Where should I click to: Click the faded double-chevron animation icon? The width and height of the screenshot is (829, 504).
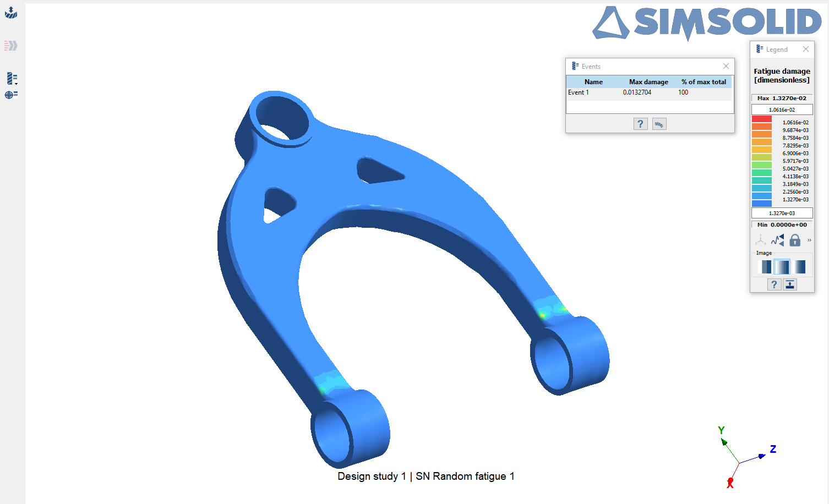point(11,46)
